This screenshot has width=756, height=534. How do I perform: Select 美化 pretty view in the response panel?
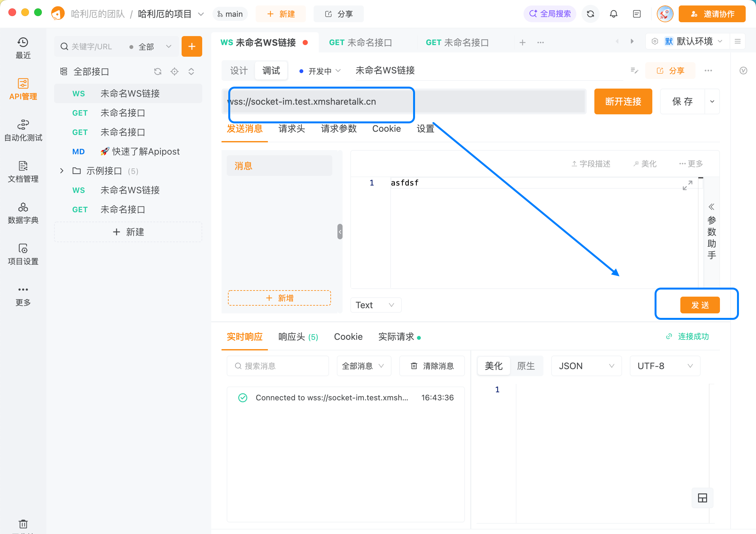tap(493, 366)
